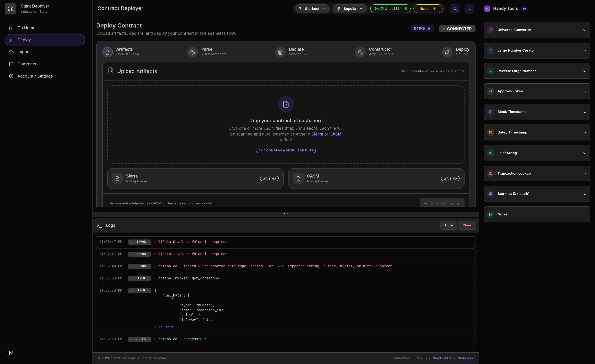This screenshot has width=595, height=364.
Task: Click the Go Home house icon
Action: [11, 28]
